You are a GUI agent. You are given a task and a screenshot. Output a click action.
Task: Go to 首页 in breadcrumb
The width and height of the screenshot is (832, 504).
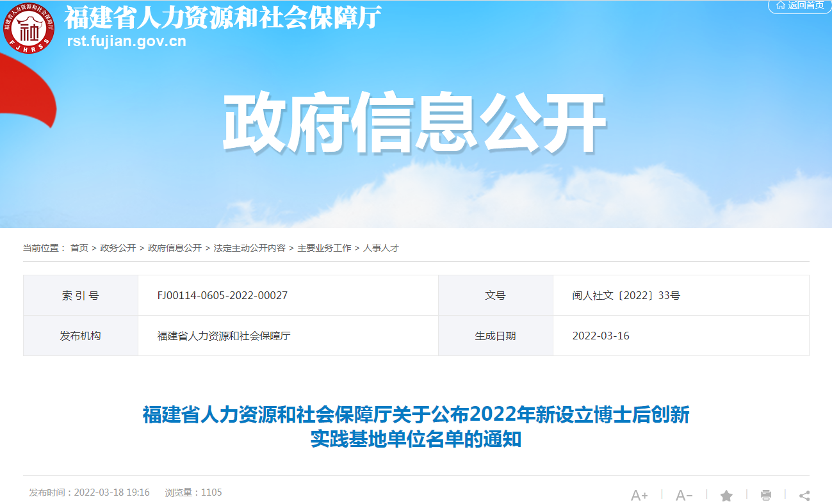pyautogui.click(x=79, y=248)
